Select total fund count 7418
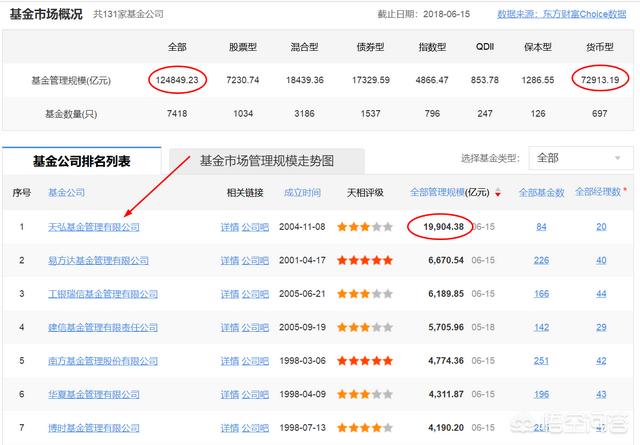 click(177, 113)
